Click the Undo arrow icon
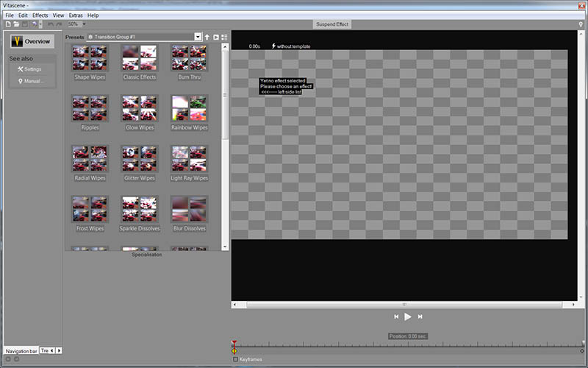Image resolution: width=588 pixels, height=368 pixels. 50,24
